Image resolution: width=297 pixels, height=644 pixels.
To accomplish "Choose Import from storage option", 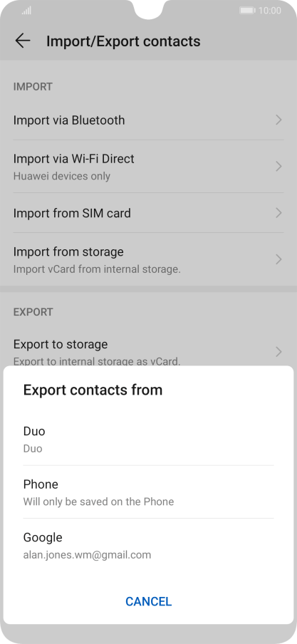I will click(148, 259).
